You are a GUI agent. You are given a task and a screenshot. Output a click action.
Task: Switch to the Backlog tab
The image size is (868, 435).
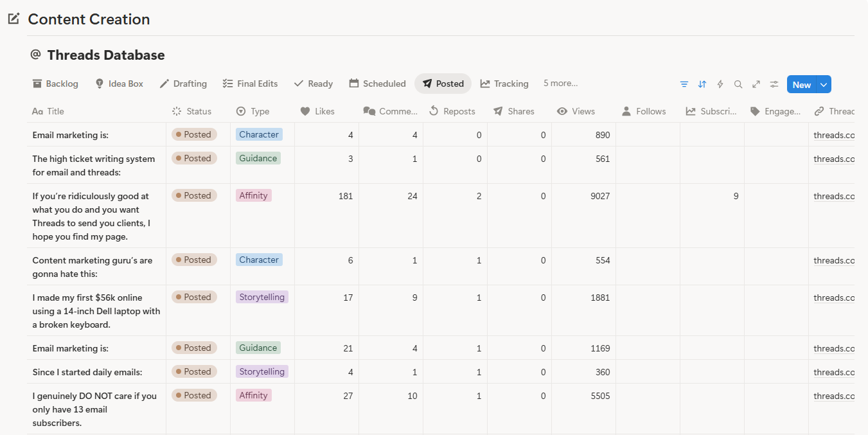[x=55, y=84]
